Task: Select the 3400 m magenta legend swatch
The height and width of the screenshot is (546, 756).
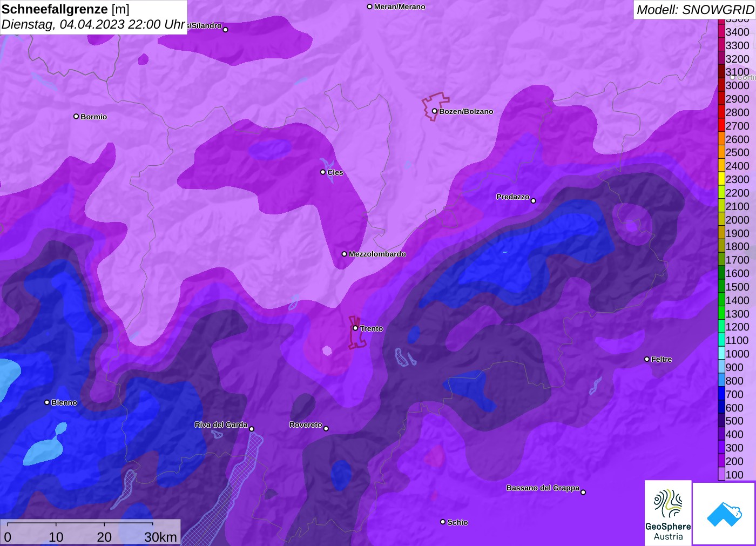Action: 721,32
